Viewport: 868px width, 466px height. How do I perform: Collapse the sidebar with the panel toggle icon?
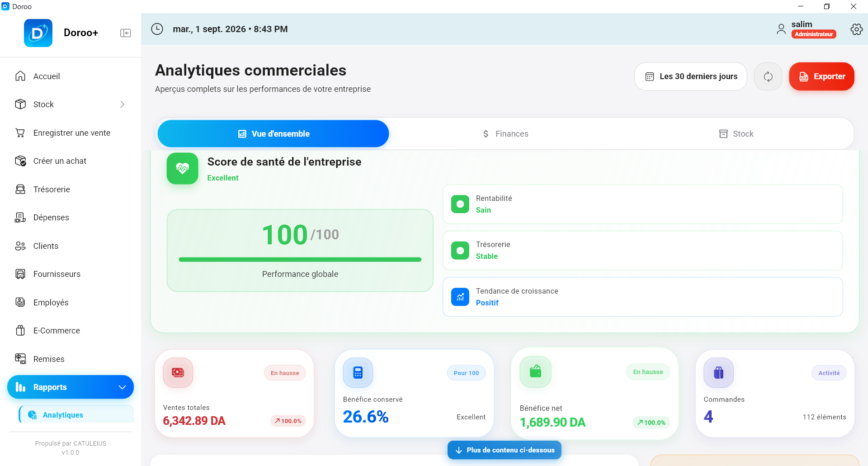click(126, 33)
